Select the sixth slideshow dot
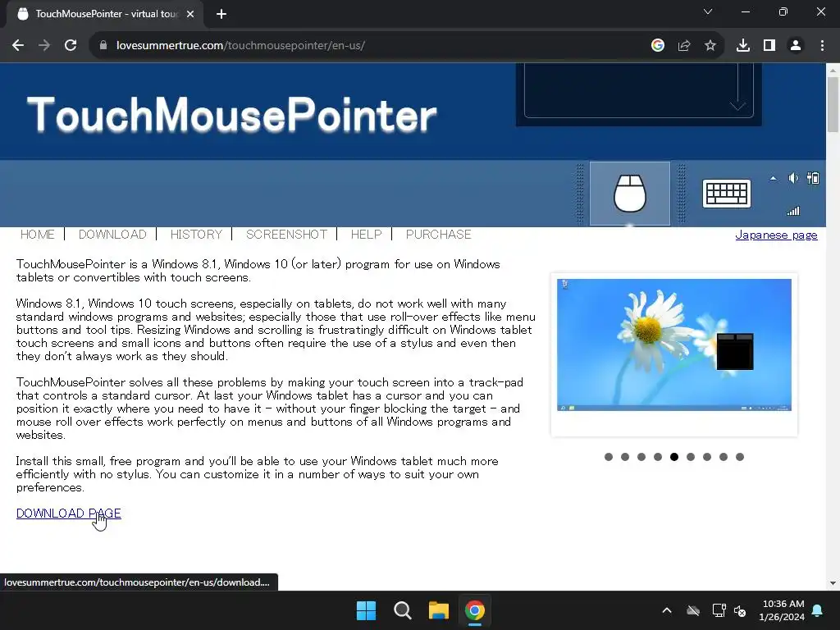Screen dimensions: 840x630 tap(691, 457)
